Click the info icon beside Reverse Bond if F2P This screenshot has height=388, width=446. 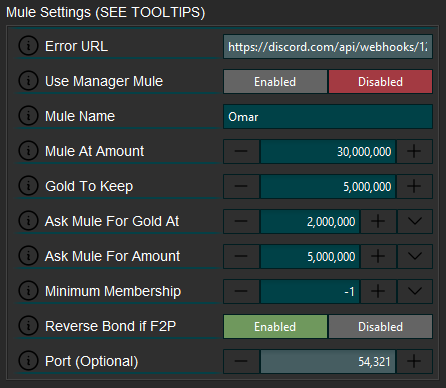coord(28,326)
